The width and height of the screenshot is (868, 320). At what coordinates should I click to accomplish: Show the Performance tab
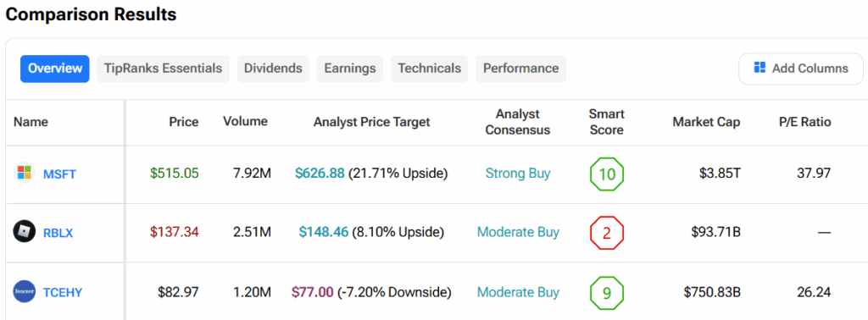click(x=521, y=69)
